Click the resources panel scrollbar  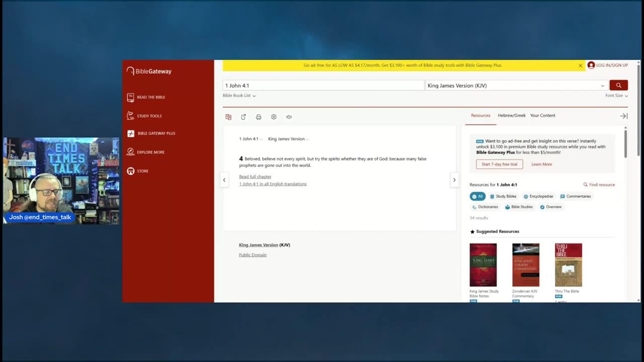pyautogui.click(x=626, y=143)
